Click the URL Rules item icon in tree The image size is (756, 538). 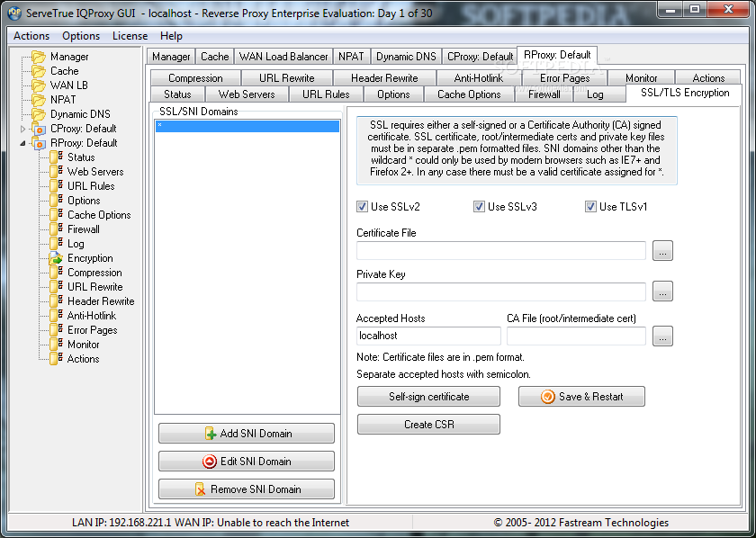pyautogui.click(x=57, y=186)
